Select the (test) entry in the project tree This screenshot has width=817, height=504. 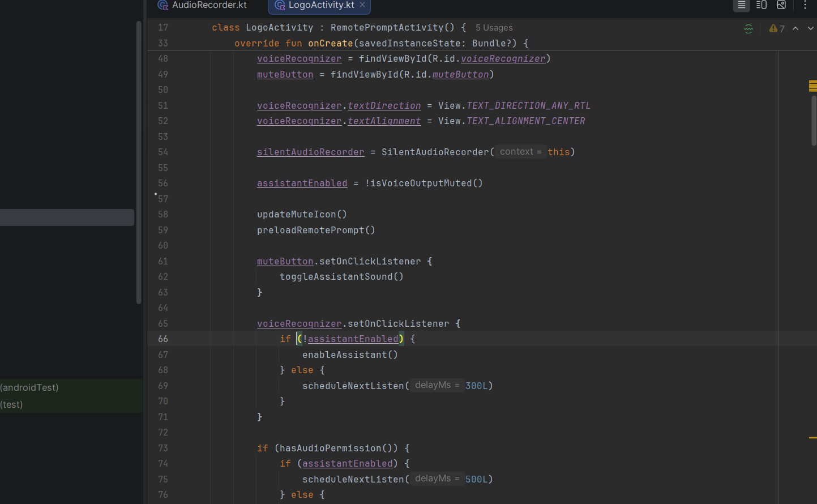tap(11, 404)
